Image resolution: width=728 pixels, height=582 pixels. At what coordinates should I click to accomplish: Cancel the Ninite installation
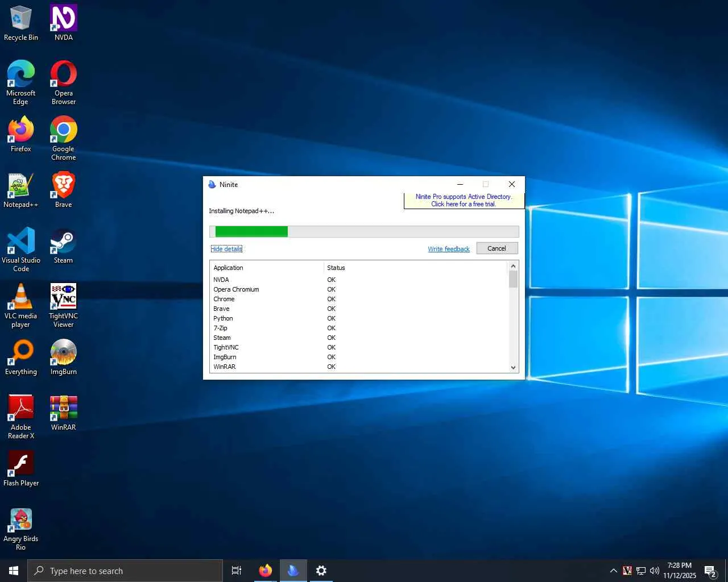[497, 248]
